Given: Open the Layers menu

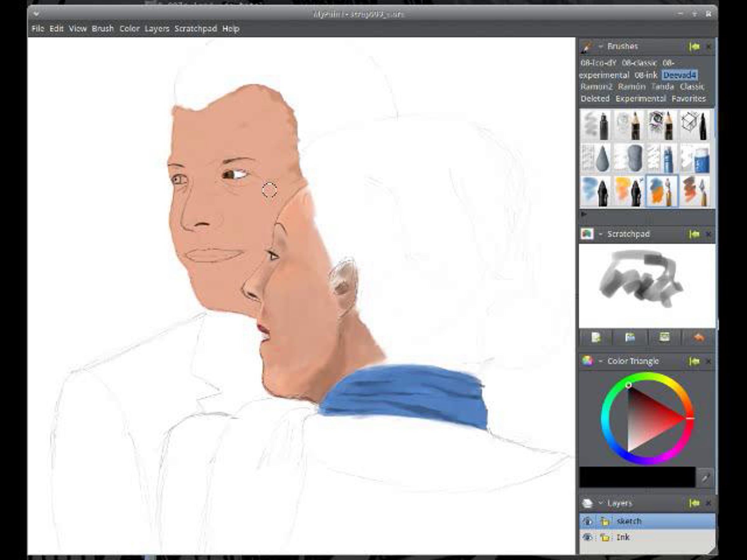Looking at the screenshot, I should (157, 29).
